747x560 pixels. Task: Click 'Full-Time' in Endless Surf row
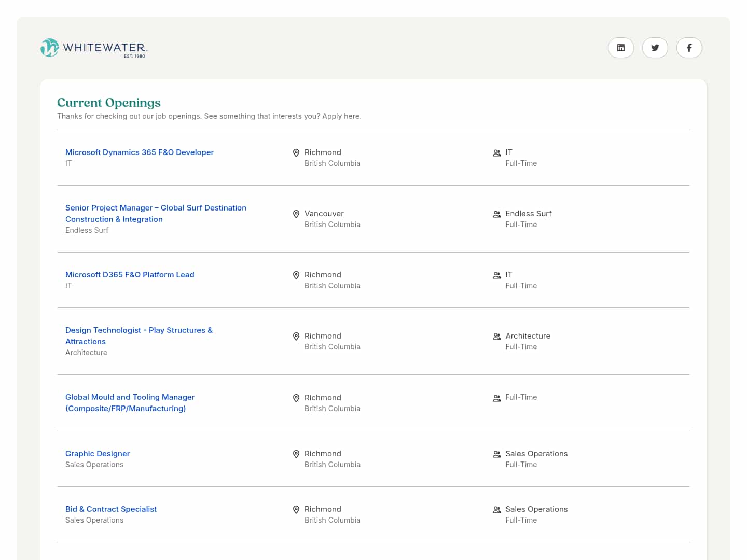(x=521, y=225)
